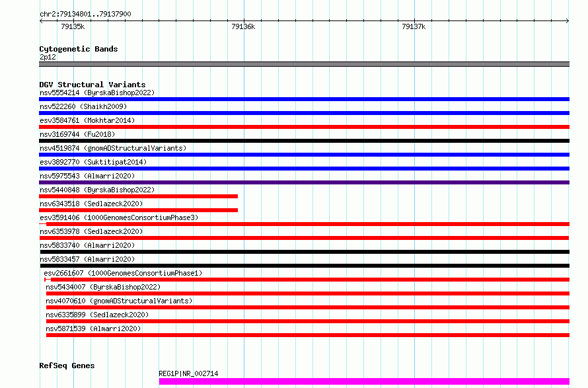Select the blue bar of esv3892770
This screenshot has height=388, width=588.
click(x=304, y=169)
